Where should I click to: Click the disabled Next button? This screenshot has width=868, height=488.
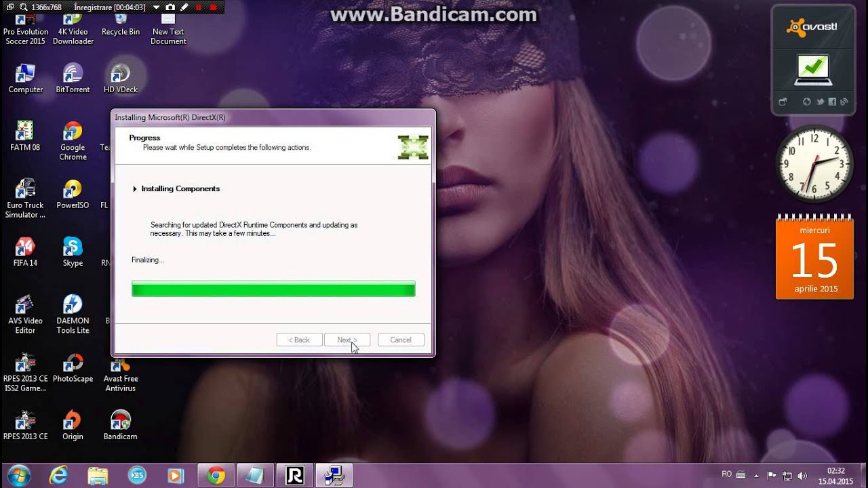(347, 340)
